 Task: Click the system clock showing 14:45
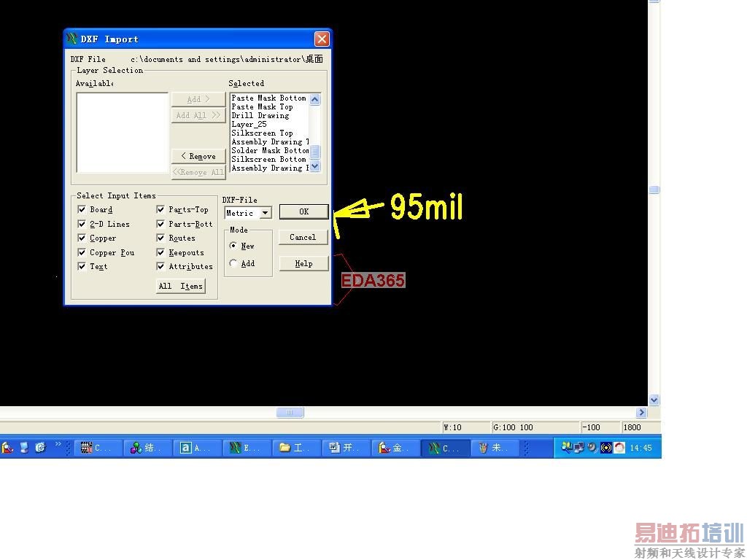pyautogui.click(x=640, y=448)
